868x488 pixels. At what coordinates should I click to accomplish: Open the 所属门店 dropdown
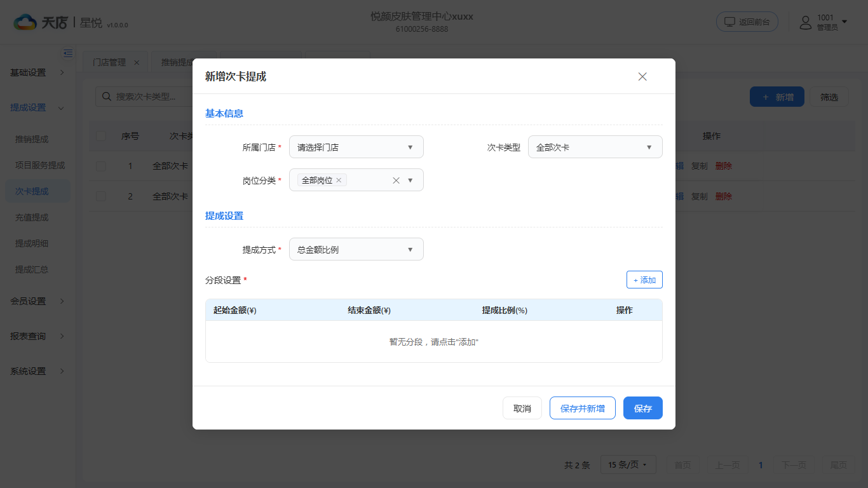pos(356,147)
